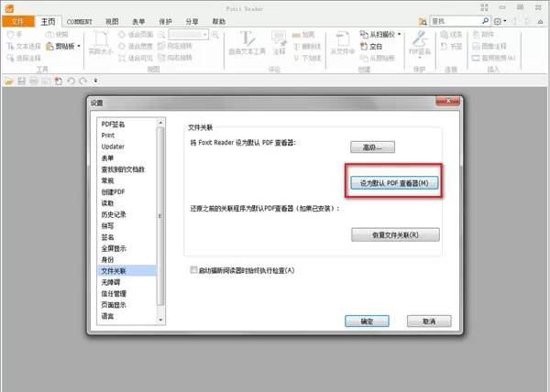The image size is (550, 392).
Task: Click the 注释 note comment tool
Action: tap(280, 43)
